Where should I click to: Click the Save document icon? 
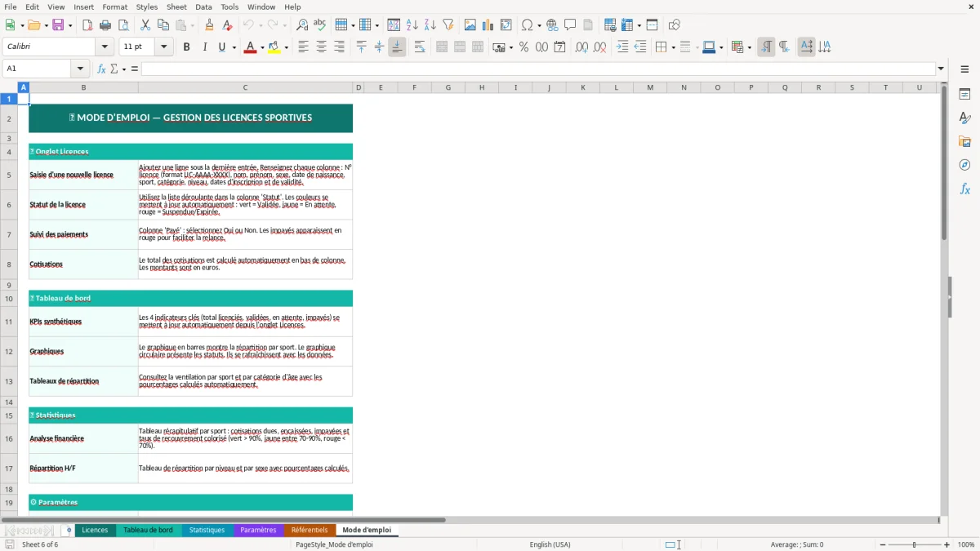pyautogui.click(x=59, y=25)
